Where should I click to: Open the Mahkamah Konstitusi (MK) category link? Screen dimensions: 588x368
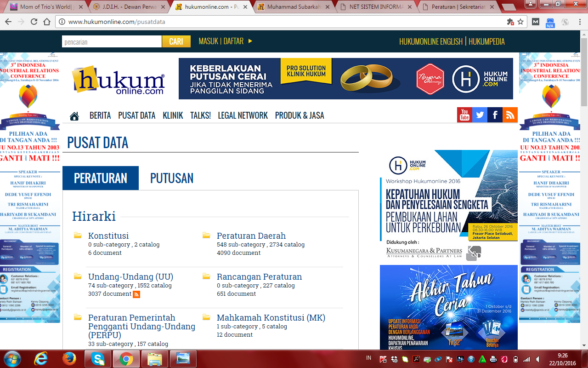[x=271, y=317]
